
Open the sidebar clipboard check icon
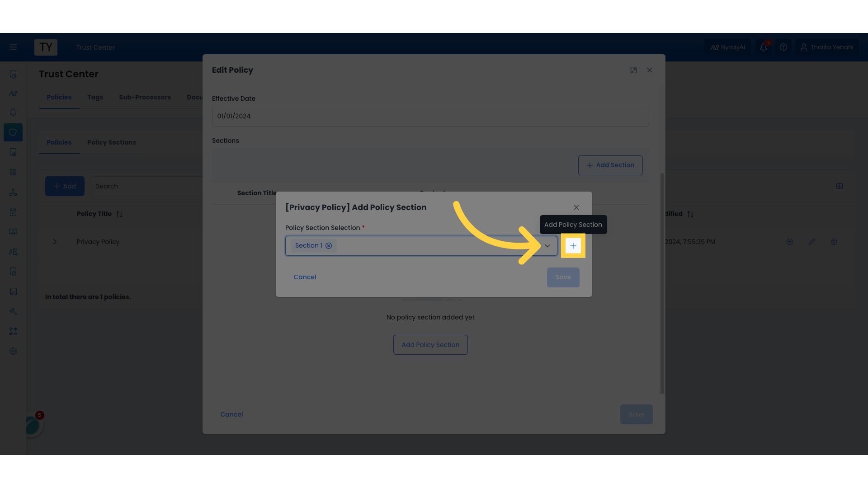coord(13,212)
